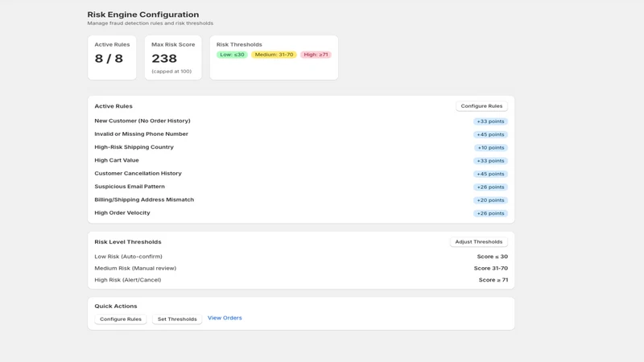Viewport: 644px width, 362px height.
Task: Click High-Risk Shipping Country rule
Action: (134, 147)
